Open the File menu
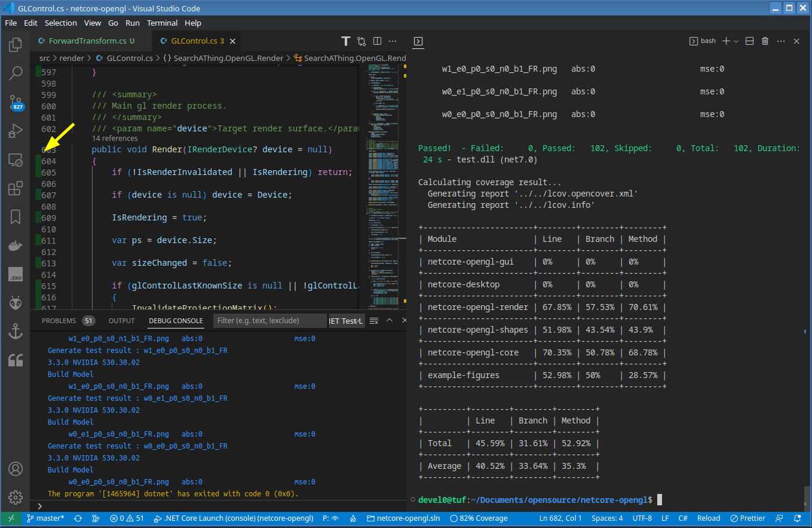This screenshot has height=528, width=812. coord(11,23)
